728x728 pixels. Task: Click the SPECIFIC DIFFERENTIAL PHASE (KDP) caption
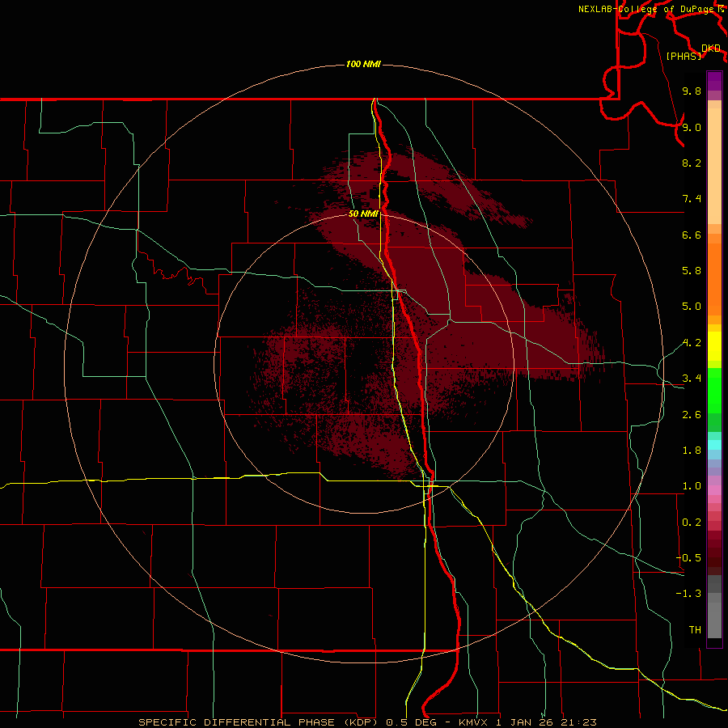[x=260, y=722]
